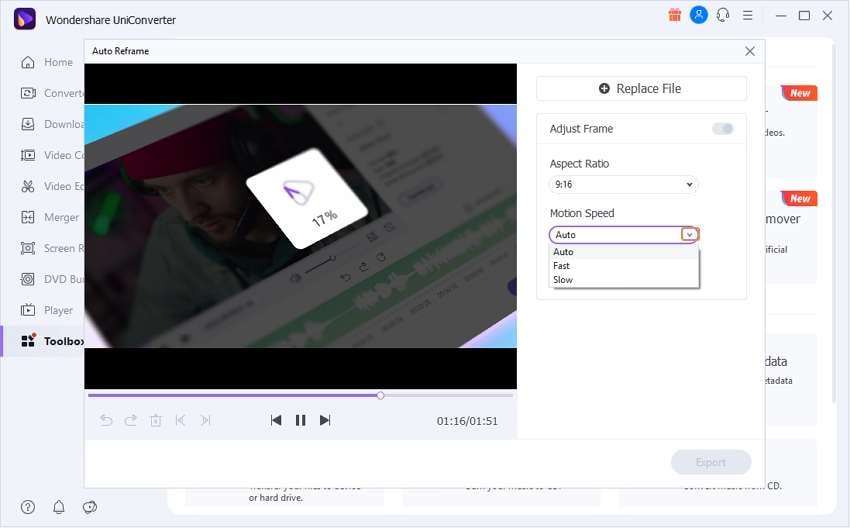
Task: Go to Converter in the sidebar
Action: pos(52,93)
